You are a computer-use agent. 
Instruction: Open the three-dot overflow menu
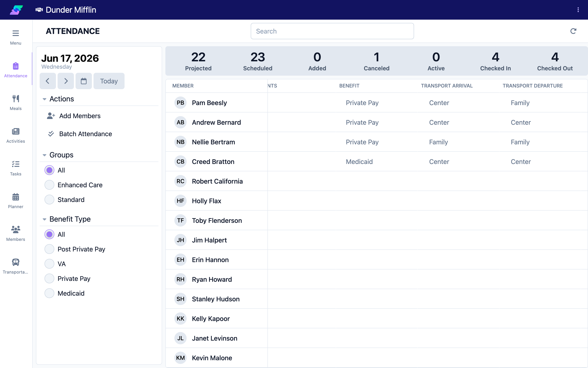click(578, 10)
